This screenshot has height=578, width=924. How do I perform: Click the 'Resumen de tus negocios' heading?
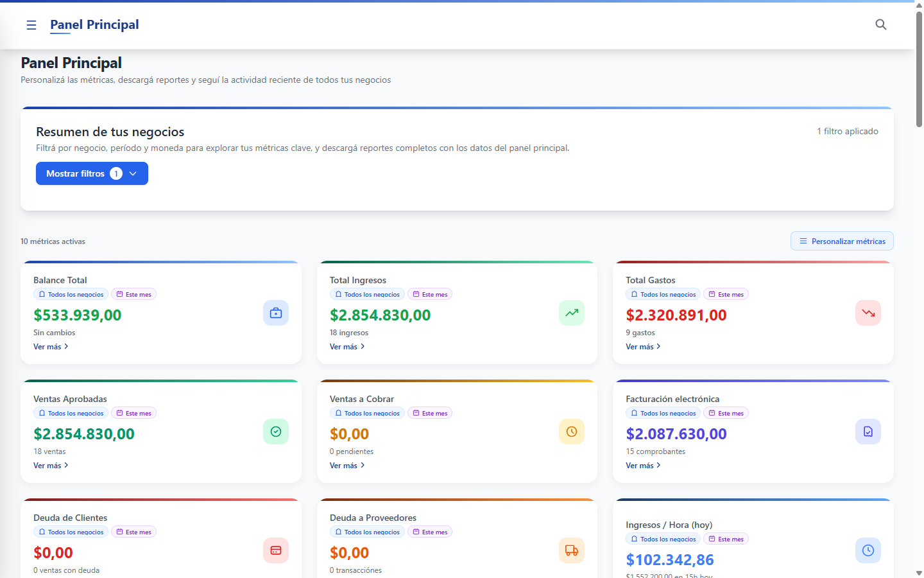[110, 132]
